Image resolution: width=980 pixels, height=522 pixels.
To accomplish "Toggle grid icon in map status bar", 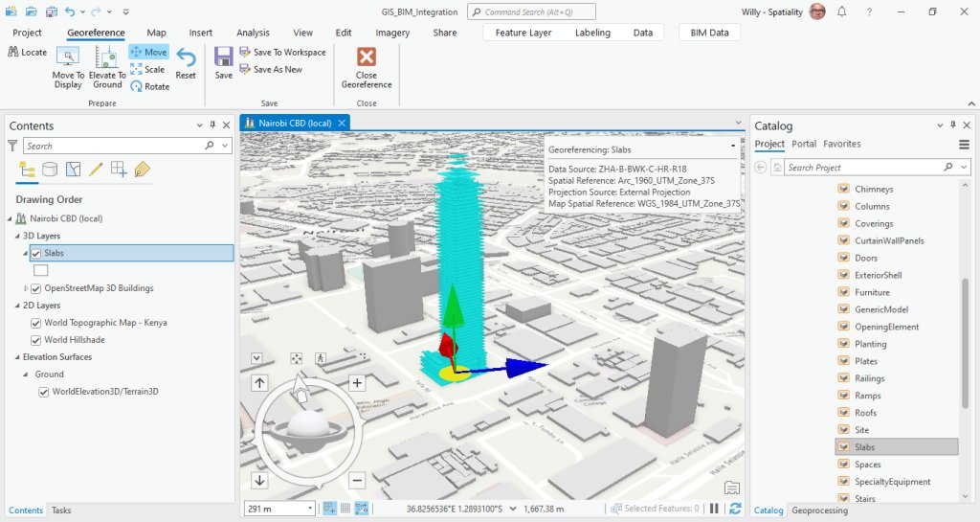I will click(345, 509).
